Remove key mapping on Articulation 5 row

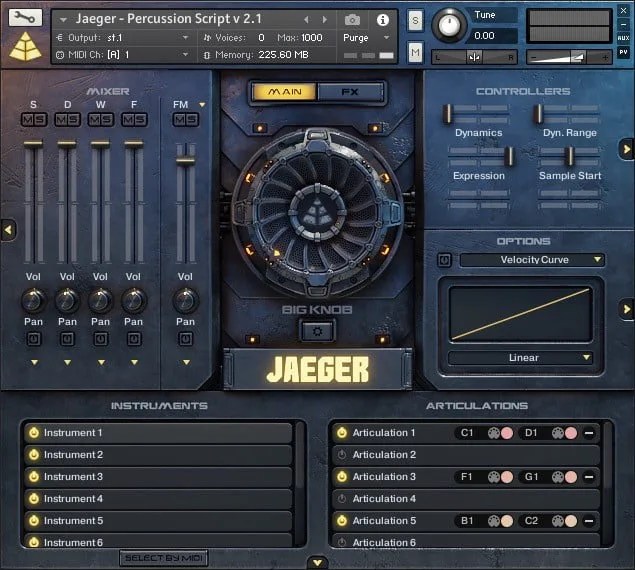589,521
